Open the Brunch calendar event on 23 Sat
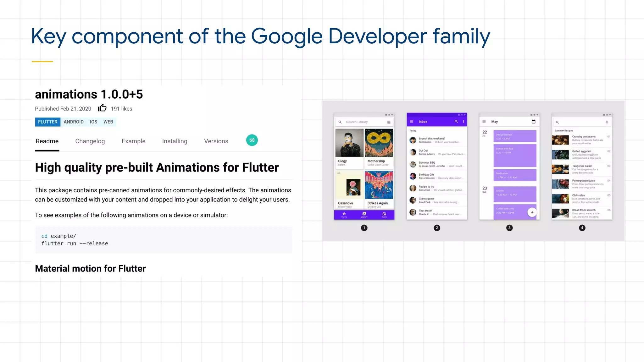Image resolution: width=644 pixels, height=362 pixels. pyautogui.click(x=515, y=194)
